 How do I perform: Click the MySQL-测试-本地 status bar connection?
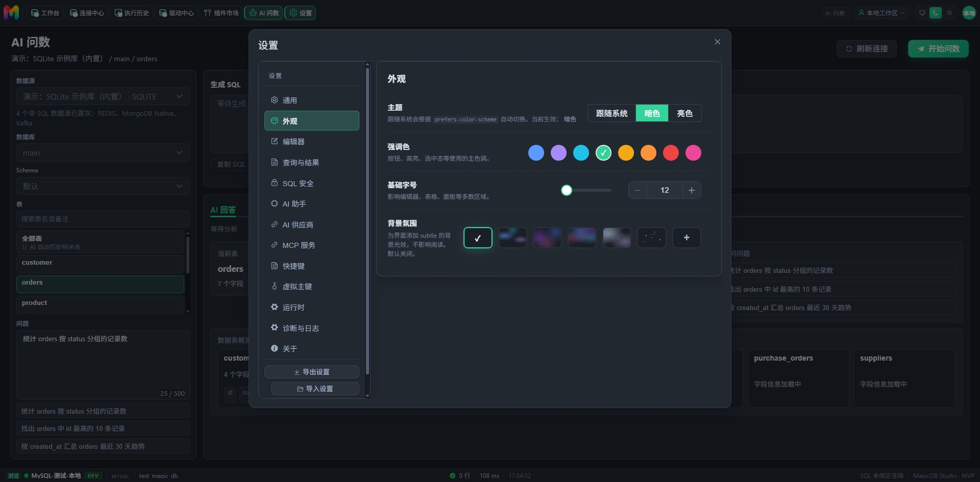[56, 475]
